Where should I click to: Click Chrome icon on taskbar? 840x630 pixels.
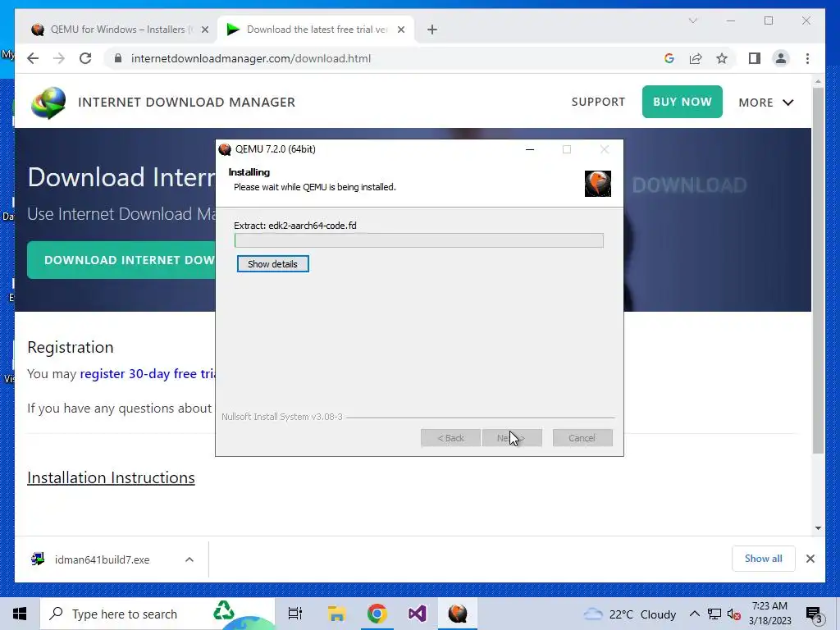[x=377, y=614]
